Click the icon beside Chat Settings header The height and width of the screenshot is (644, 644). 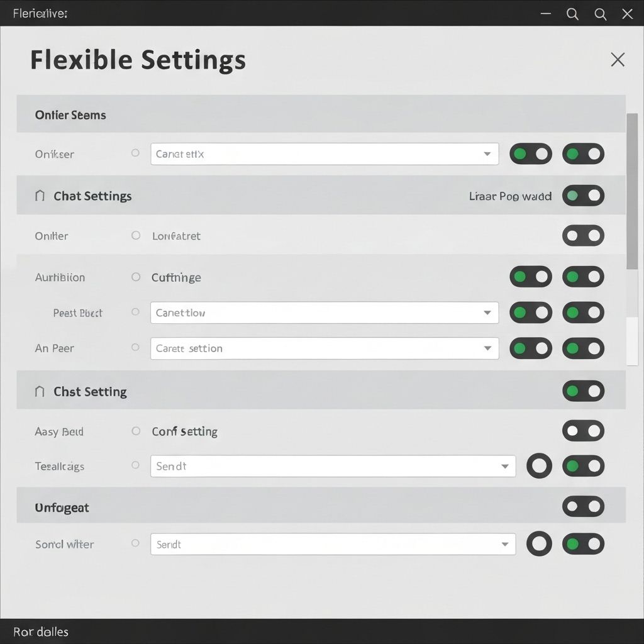tap(40, 196)
